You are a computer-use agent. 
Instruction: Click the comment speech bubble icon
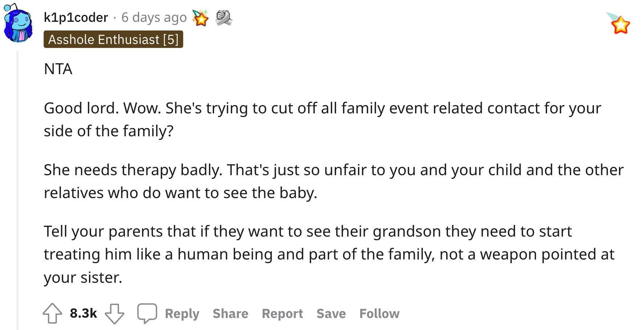point(147,313)
